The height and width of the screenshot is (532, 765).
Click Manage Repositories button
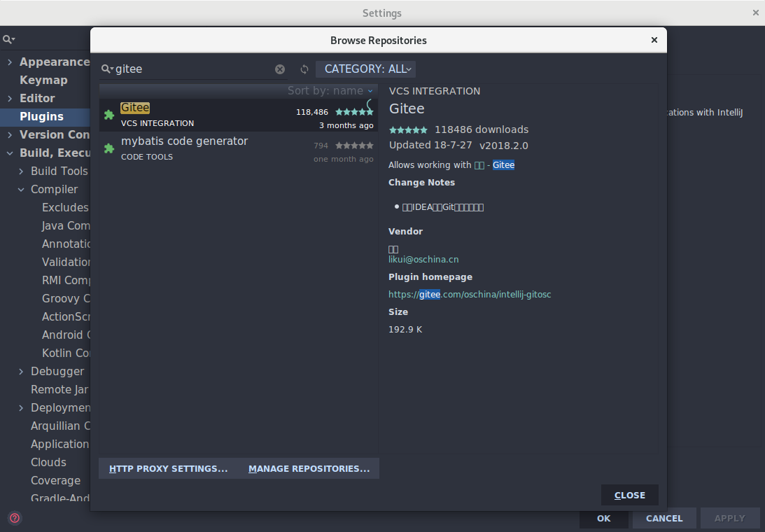click(x=309, y=468)
